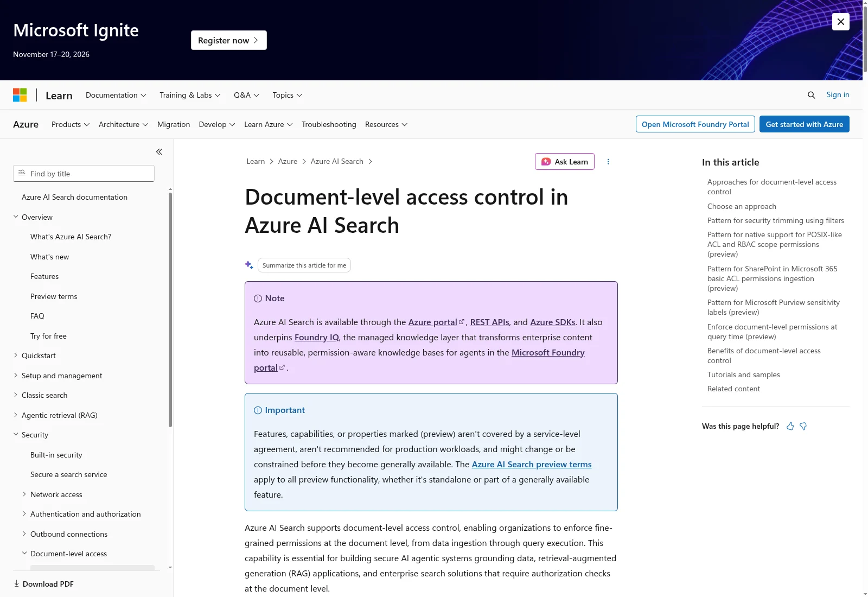Open the Resources dropdown
The height and width of the screenshot is (597, 868).
point(386,124)
